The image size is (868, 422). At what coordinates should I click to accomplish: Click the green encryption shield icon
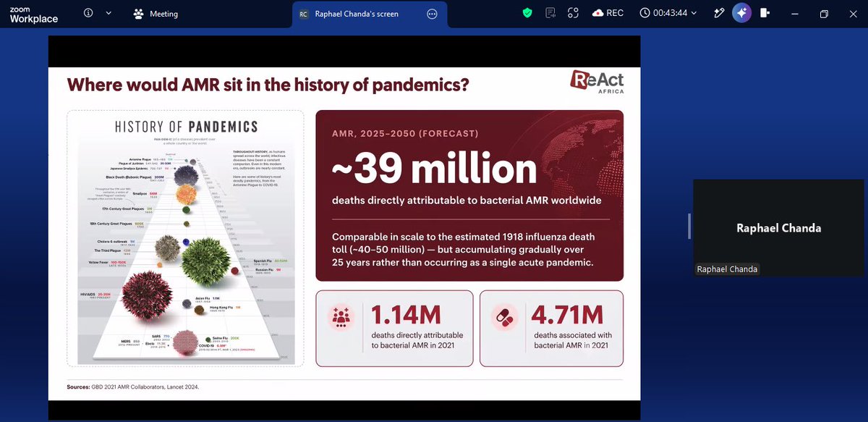click(x=528, y=13)
